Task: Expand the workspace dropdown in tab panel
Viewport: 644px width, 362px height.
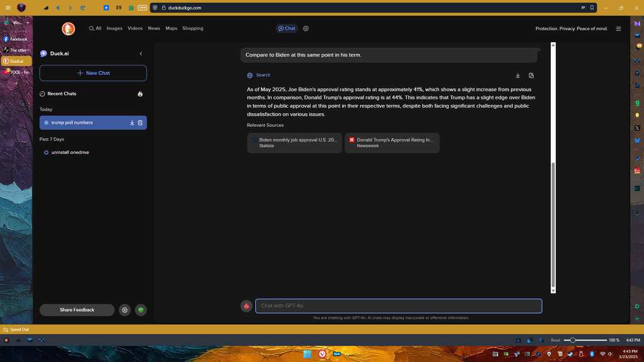Action: click(27, 23)
